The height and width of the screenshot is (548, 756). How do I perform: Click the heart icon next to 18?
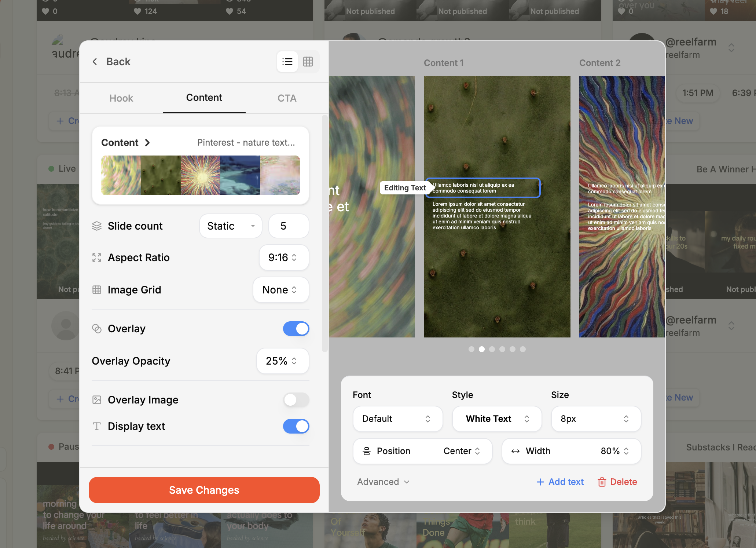[713, 11]
